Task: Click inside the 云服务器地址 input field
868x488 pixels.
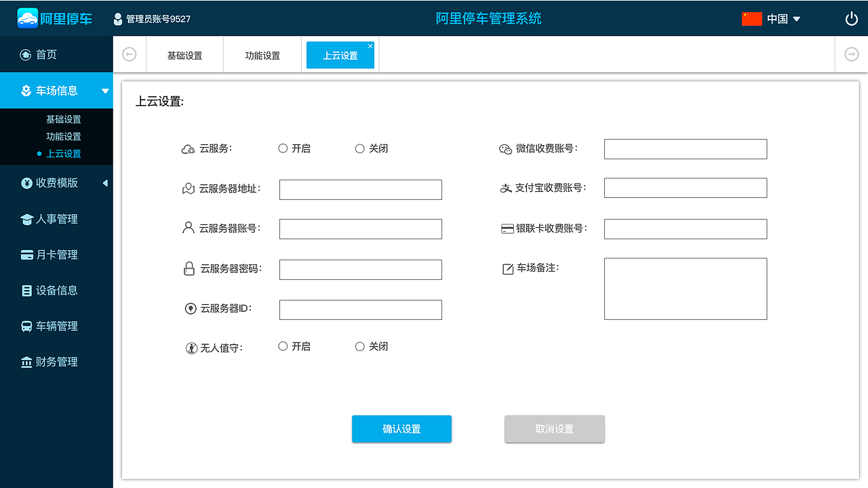Action: 360,189
